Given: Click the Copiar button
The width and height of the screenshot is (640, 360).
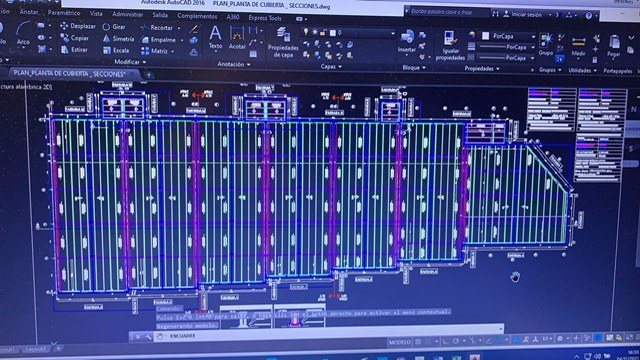Looking at the screenshot, I should tap(75, 38).
